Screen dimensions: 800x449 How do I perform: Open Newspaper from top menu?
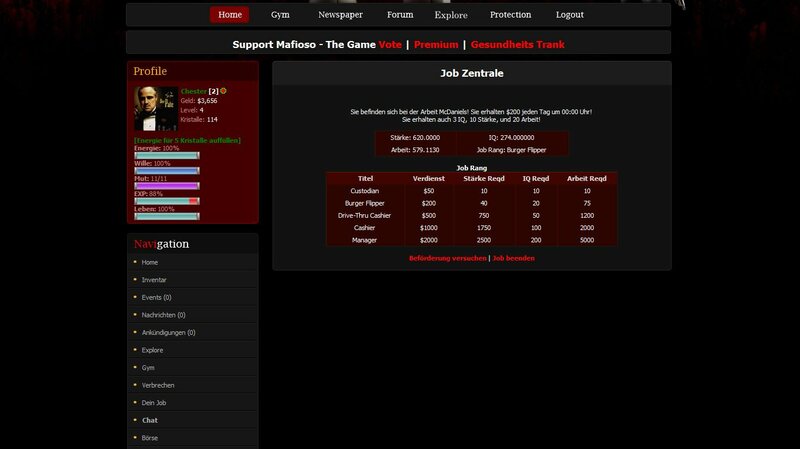pyautogui.click(x=340, y=15)
